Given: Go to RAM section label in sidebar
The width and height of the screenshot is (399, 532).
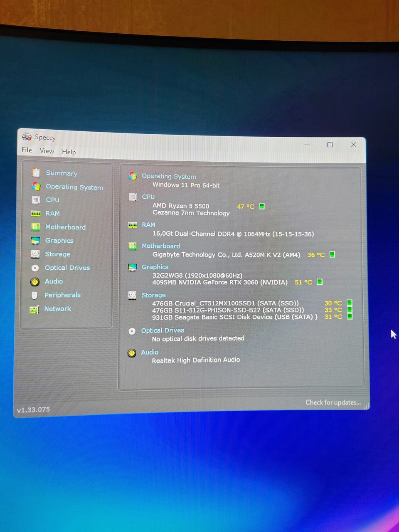Looking at the screenshot, I should (x=52, y=213).
